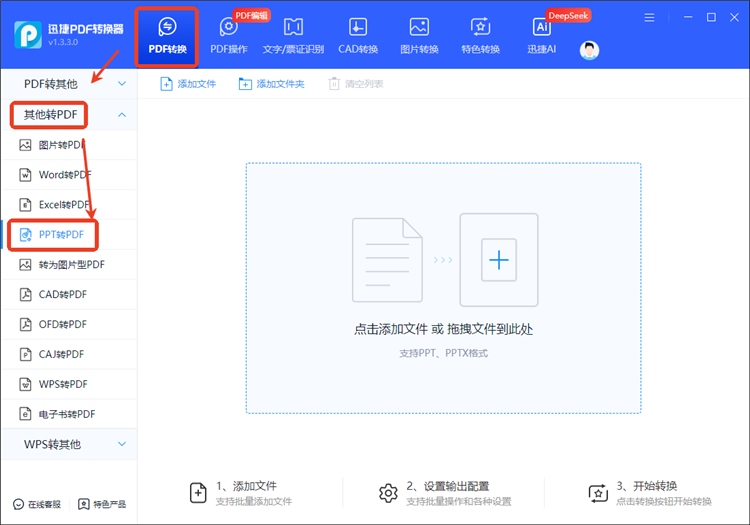Screen dimensions: 750x525
Task: Click the DeepSeek red badge
Action: click(x=568, y=15)
